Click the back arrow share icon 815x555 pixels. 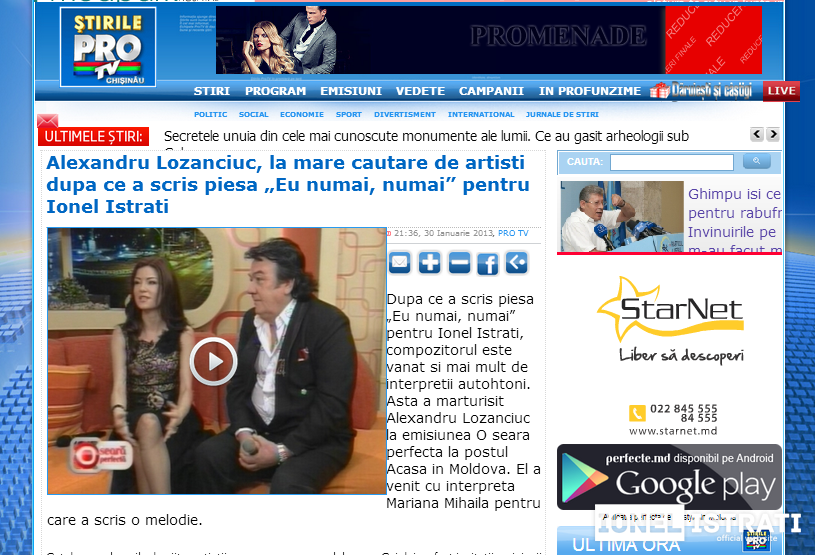(516, 263)
